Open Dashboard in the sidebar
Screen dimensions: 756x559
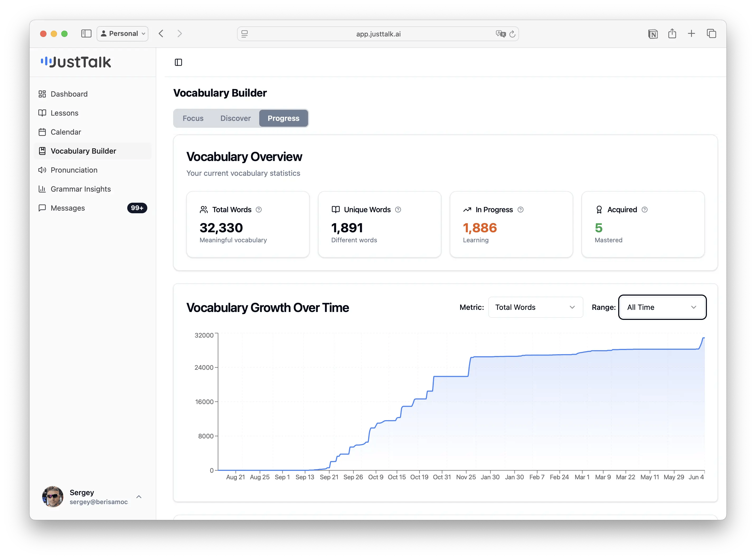click(x=92, y=94)
